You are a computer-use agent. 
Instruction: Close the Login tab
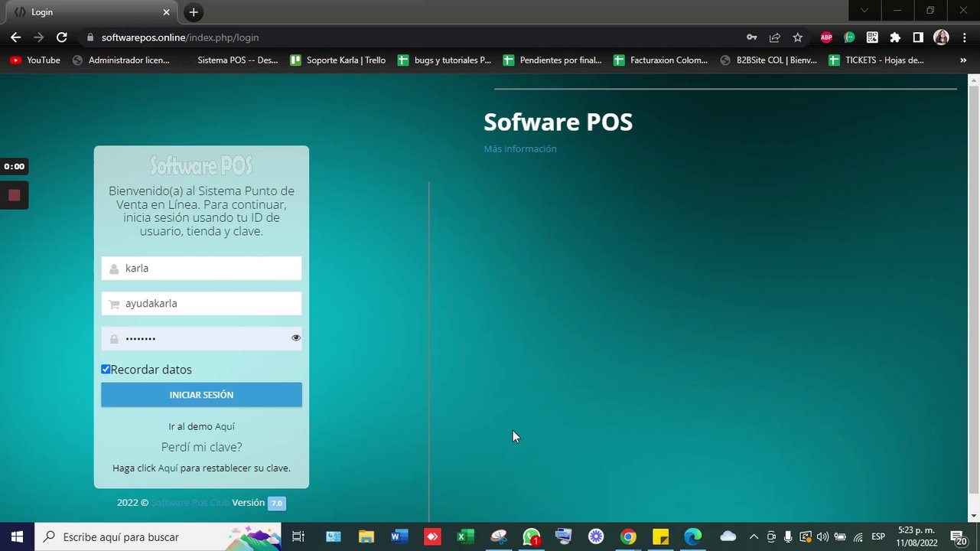click(x=167, y=12)
